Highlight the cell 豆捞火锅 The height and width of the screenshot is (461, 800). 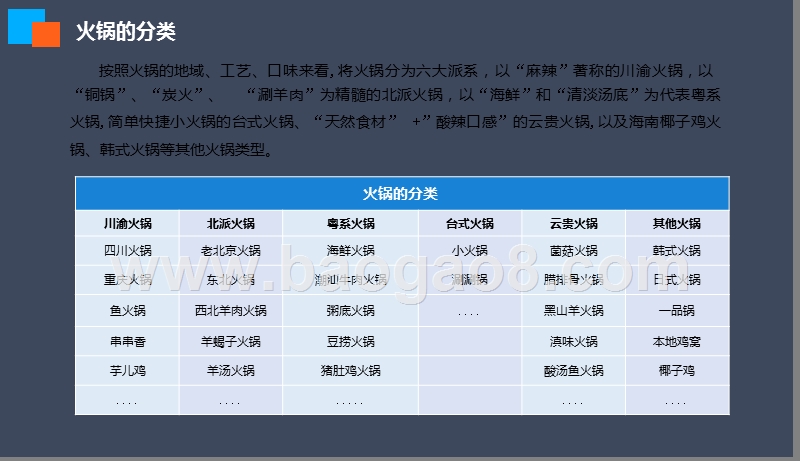351,341
